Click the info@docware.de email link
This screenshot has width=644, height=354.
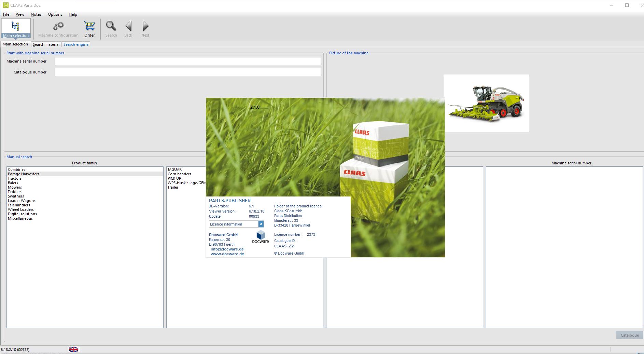(x=227, y=249)
